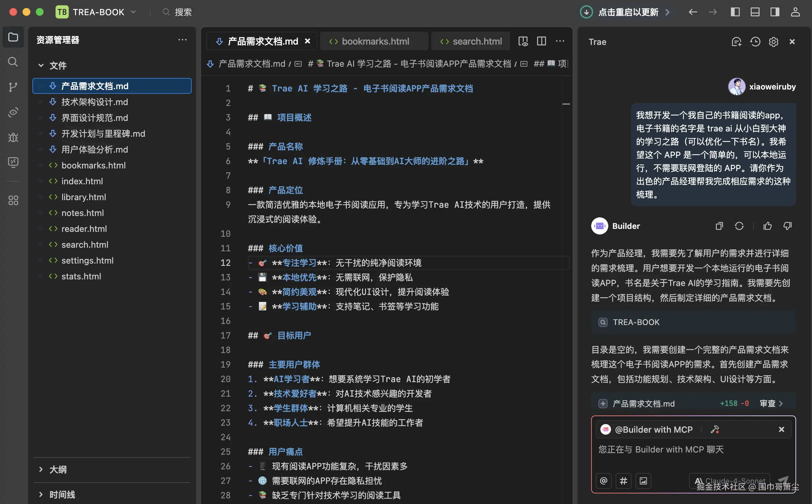Viewport: 812px width, 504px height.
Task: Toggle the MCP tools hammer icon
Action: 715,429
